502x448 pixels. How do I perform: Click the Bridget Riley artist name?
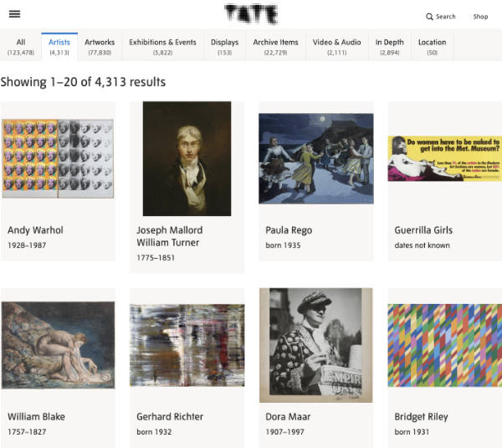[421, 417]
